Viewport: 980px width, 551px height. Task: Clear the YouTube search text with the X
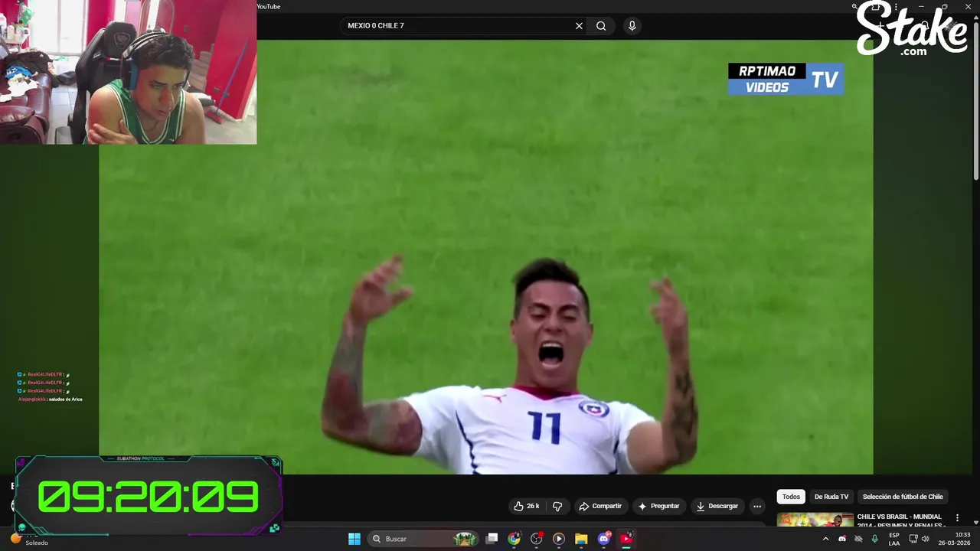(x=579, y=26)
